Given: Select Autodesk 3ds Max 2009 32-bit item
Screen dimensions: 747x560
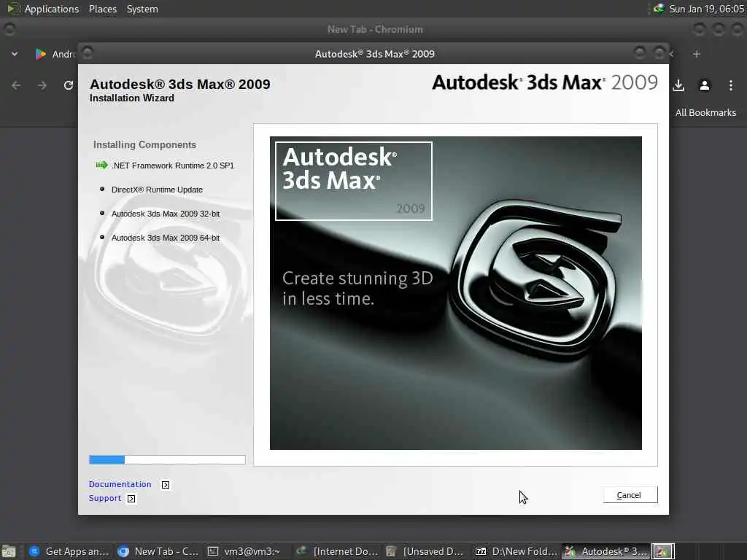Looking at the screenshot, I should click(x=166, y=214).
